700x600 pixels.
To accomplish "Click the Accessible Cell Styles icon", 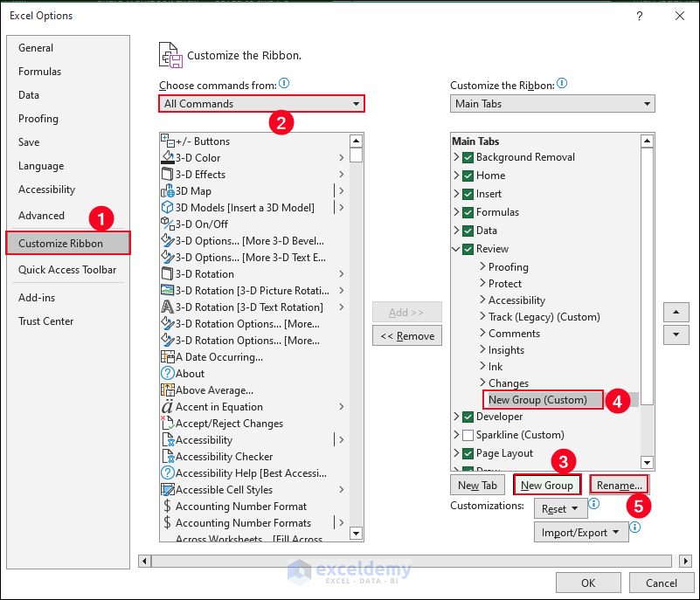I will tap(168, 489).
